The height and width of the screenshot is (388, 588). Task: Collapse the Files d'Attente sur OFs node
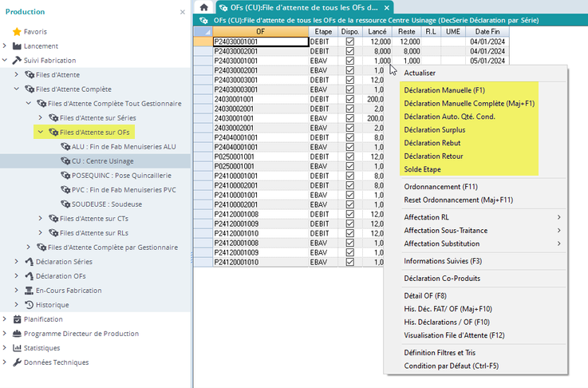pos(41,132)
